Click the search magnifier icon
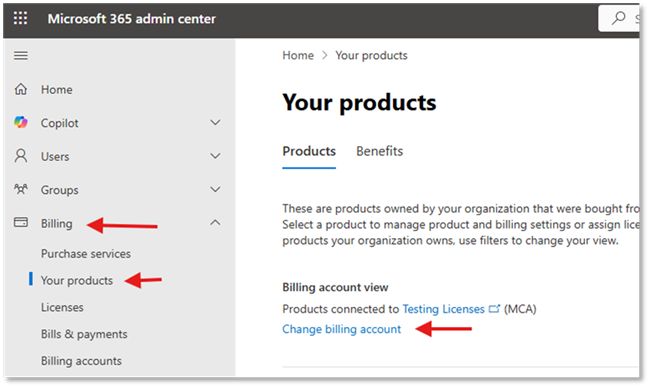 (x=618, y=18)
